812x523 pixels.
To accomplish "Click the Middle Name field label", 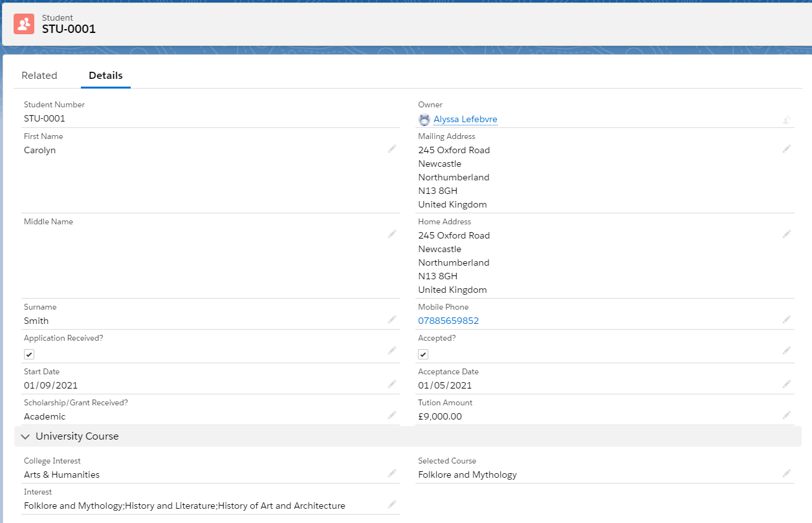I will click(49, 222).
